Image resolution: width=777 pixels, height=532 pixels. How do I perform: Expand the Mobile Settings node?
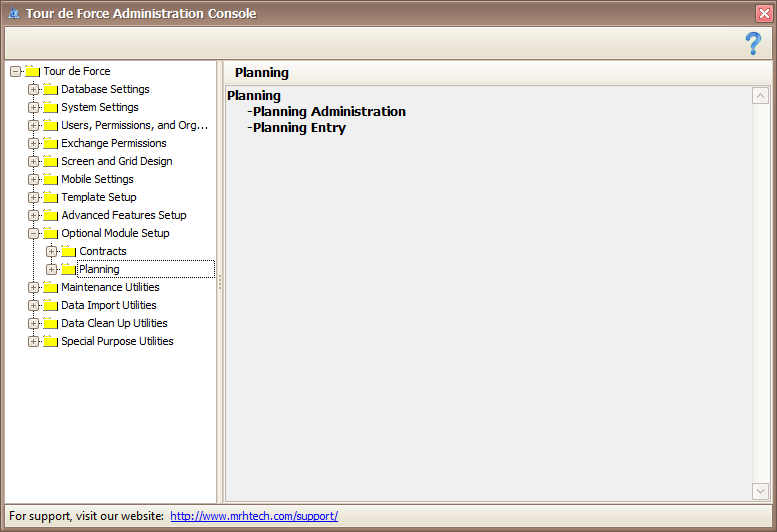(33, 179)
